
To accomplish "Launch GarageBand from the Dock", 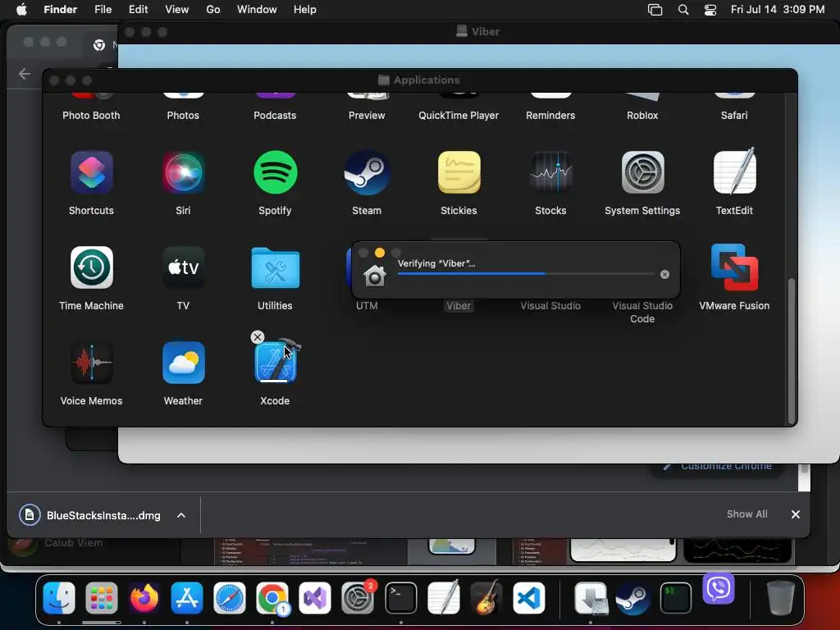I will tap(486, 598).
